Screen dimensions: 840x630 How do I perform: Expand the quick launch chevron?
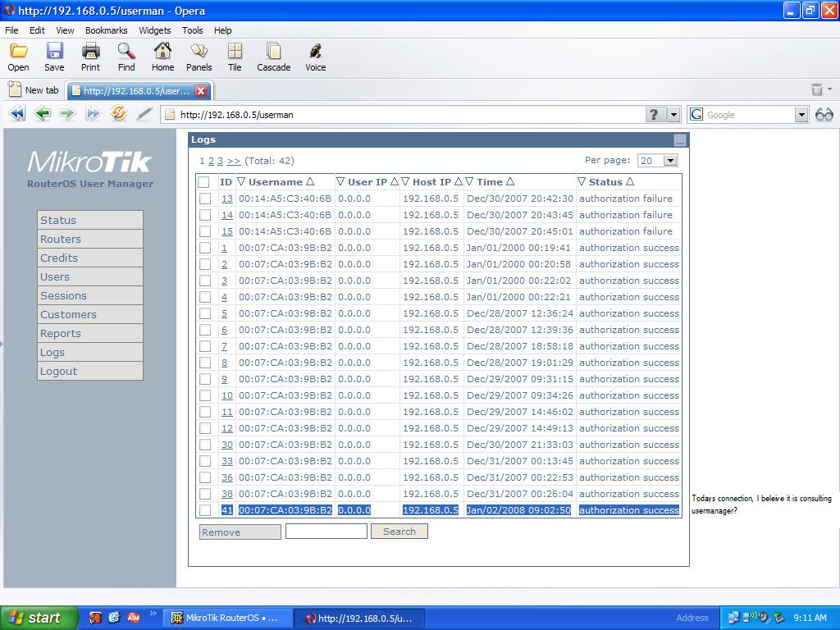pyautogui.click(x=153, y=614)
